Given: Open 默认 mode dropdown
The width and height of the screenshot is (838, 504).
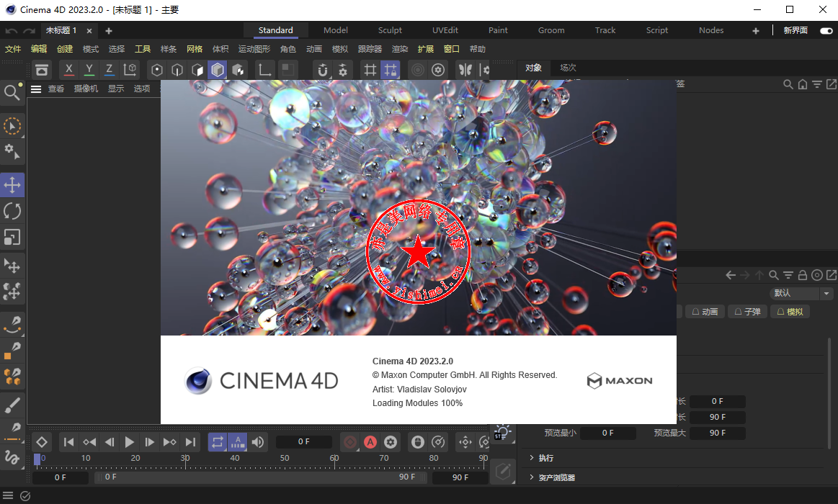Looking at the screenshot, I should 801,293.
